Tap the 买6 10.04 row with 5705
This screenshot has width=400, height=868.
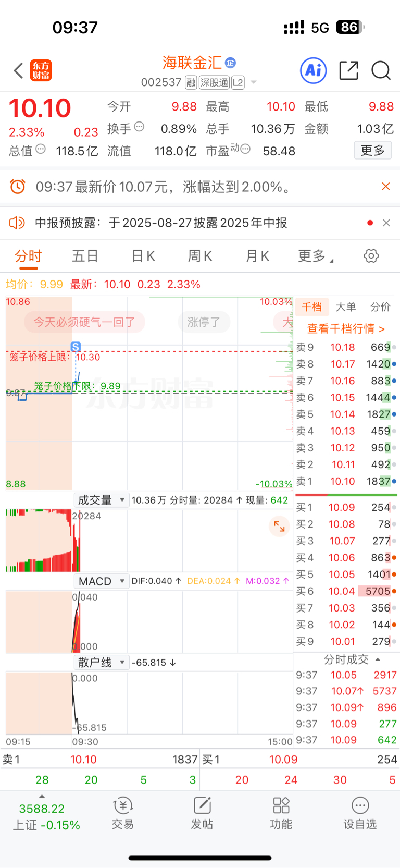(x=346, y=591)
